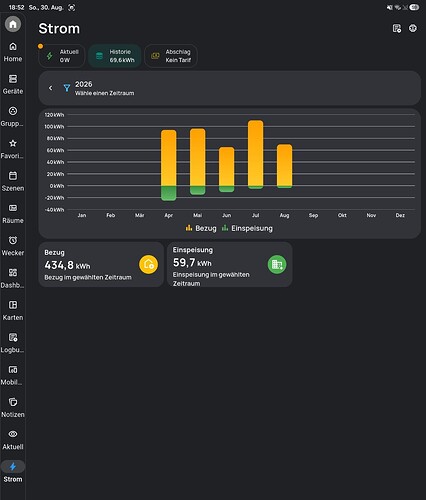Open the Bezug 434,8 kWh card
The width and height of the screenshot is (426, 500).
(101, 265)
